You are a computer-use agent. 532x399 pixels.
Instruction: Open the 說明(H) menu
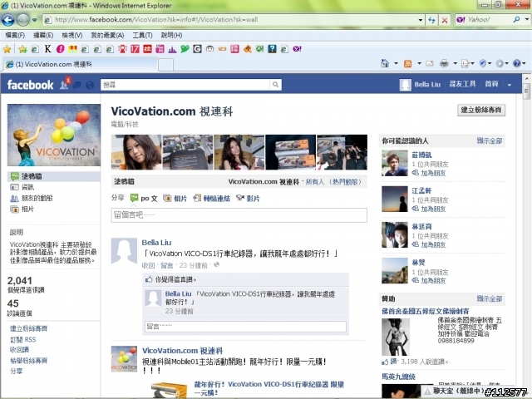(x=171, y=35)
